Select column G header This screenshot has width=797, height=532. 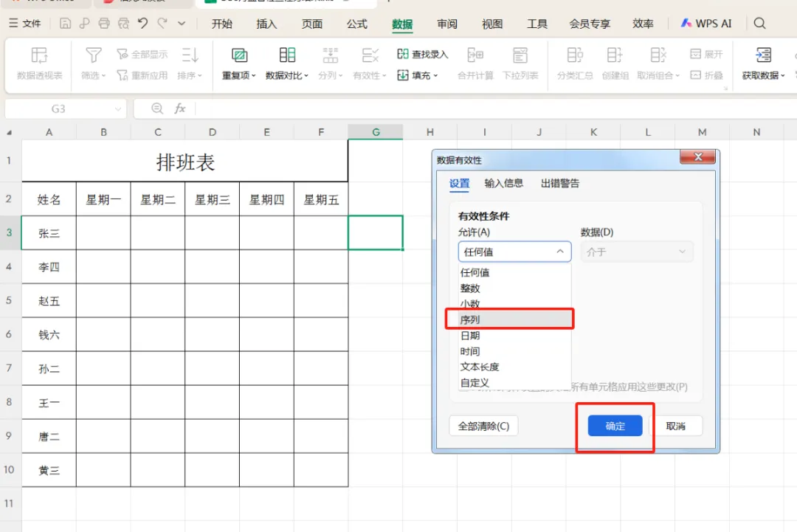click(x=376, y=132)
